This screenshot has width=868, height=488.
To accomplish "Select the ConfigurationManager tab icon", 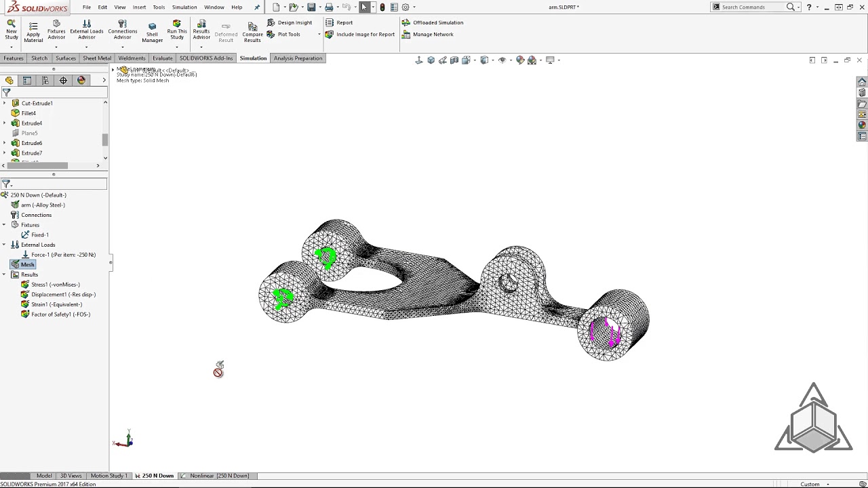I will pyautogui.click(x=45, y=80).
